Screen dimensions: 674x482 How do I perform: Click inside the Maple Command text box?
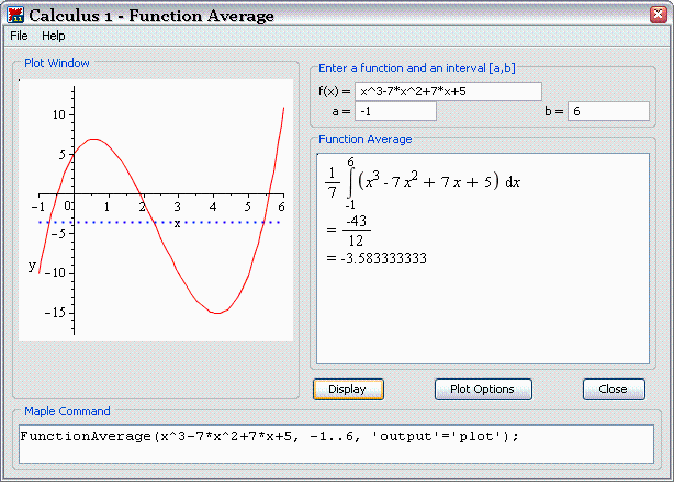point(336,443)
